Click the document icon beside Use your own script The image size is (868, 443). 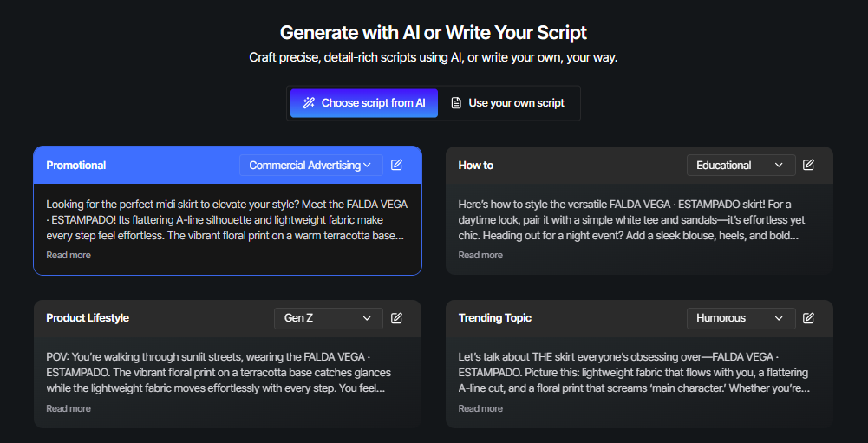pos(456,103)
